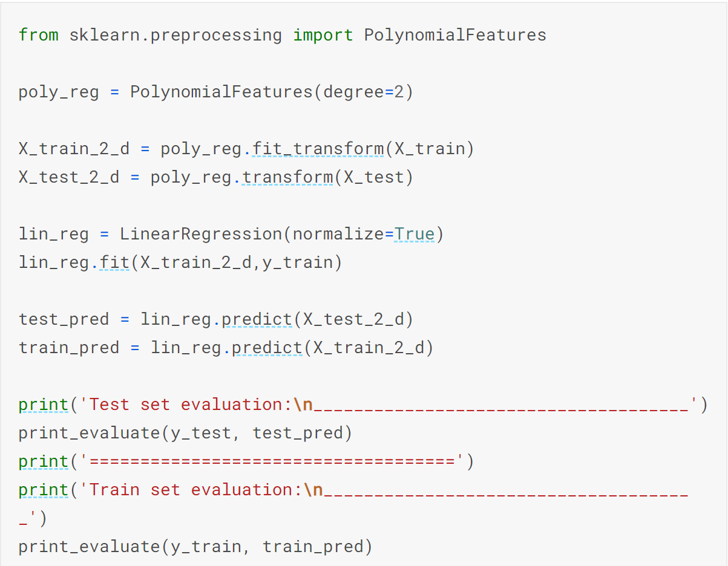The height and width of the screenshot is (566, 728).
Task: Click the underlined True value in normalize
Action: [414, 234]
